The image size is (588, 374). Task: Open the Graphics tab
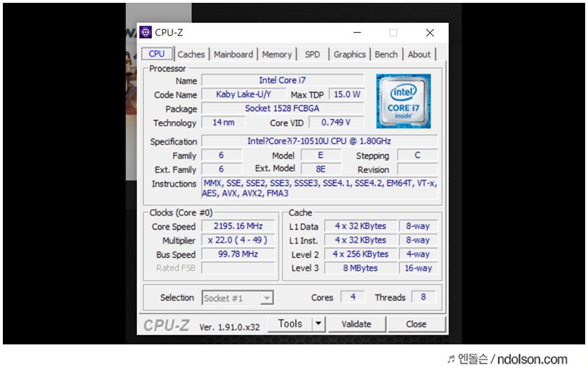350,55
